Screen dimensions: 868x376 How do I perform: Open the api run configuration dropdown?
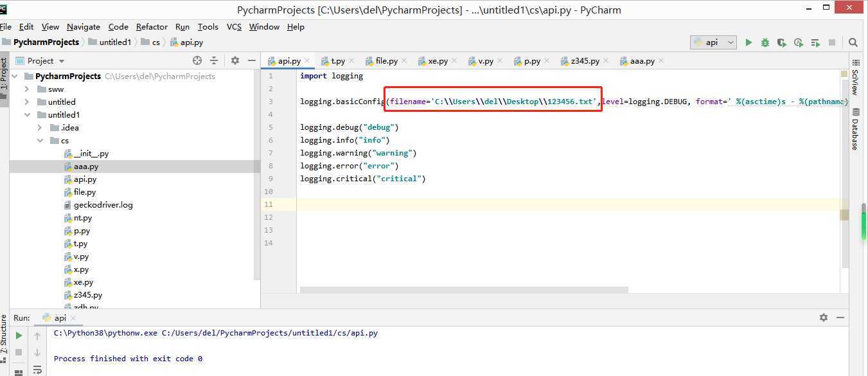point(713,42)
